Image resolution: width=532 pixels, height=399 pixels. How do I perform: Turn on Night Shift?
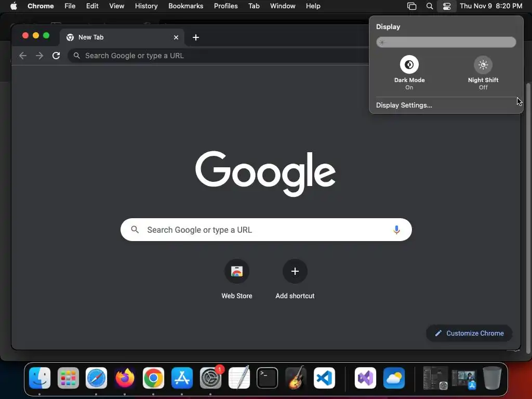pos(483,64)
